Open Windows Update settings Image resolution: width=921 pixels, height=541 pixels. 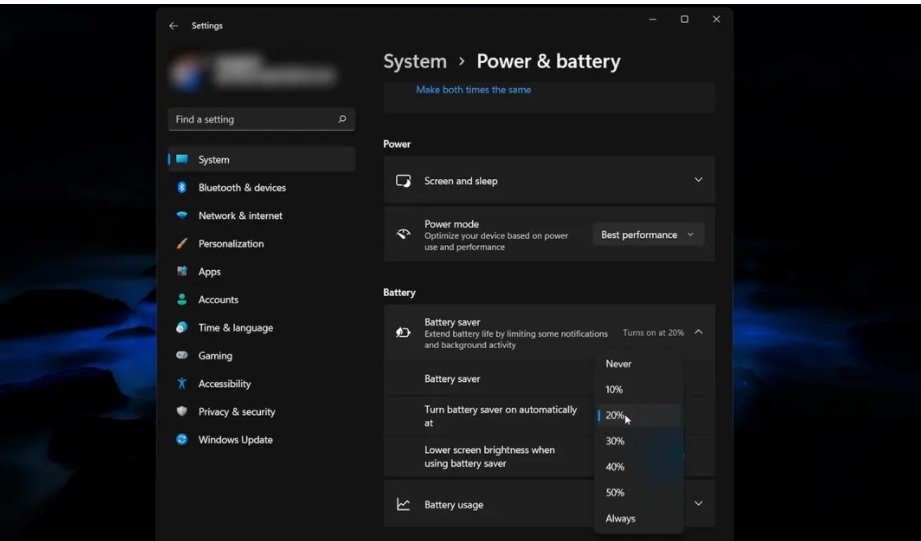pos(261,439)
